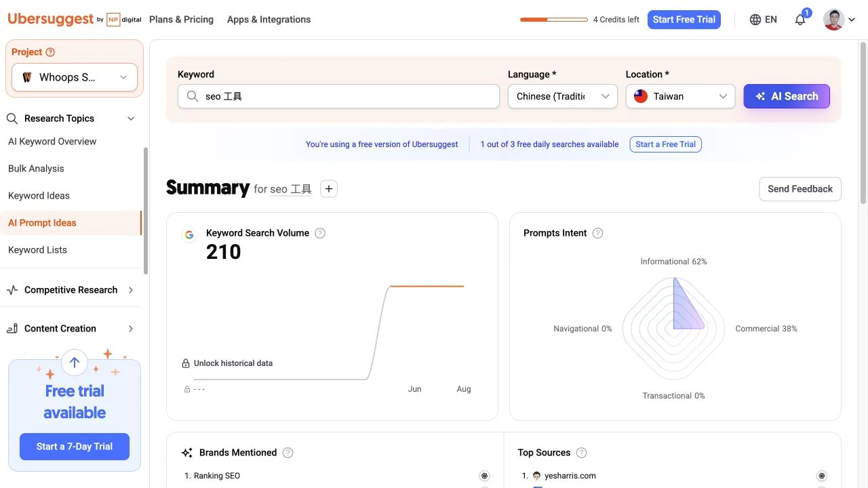Image resolution: width=868 pixels, height=488 pixels.
Task: Open the Language dropdown
Action: coord(563,96)
